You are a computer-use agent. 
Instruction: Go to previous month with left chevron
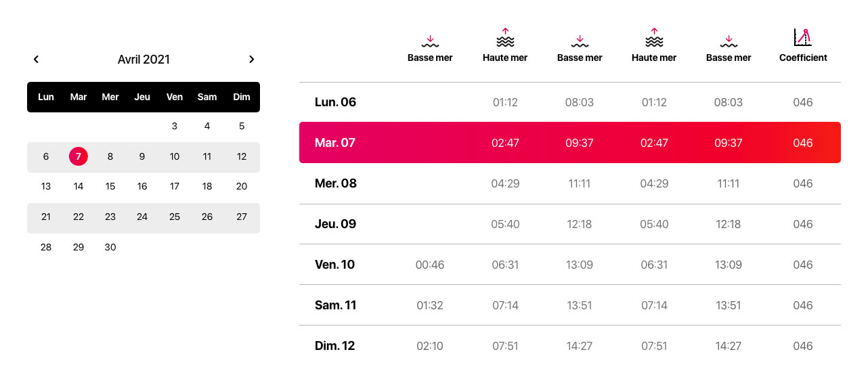(x=37, y=60)
